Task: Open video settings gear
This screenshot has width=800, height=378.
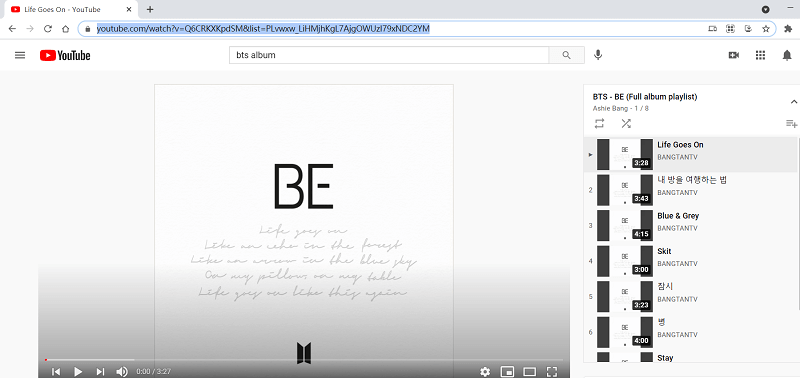Action: pyautogui.click(x=485, y=371)
